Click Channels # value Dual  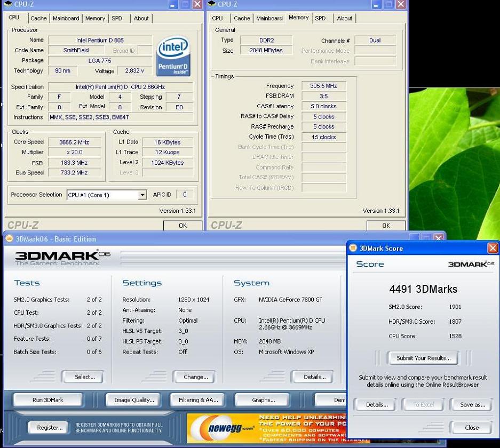(x=375, y=41)
